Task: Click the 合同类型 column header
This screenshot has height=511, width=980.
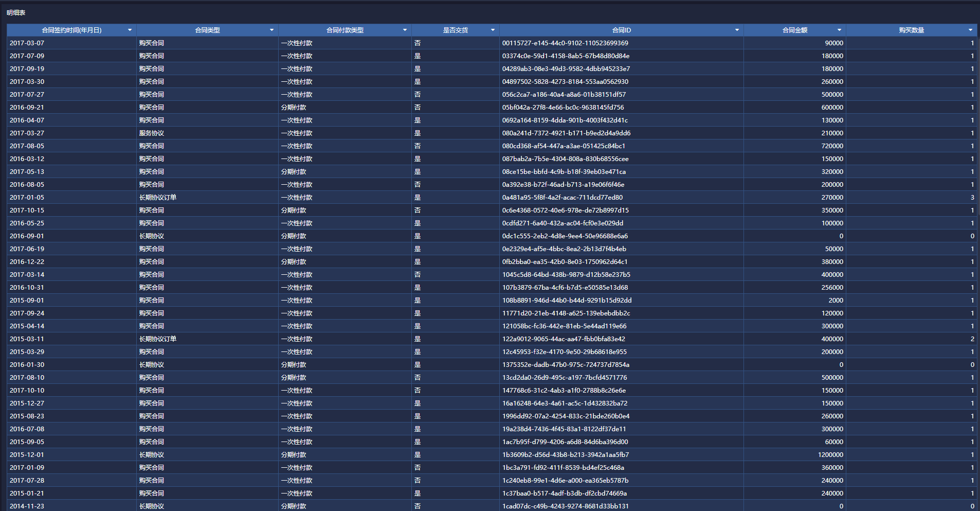Action: (x=207, y=30)
